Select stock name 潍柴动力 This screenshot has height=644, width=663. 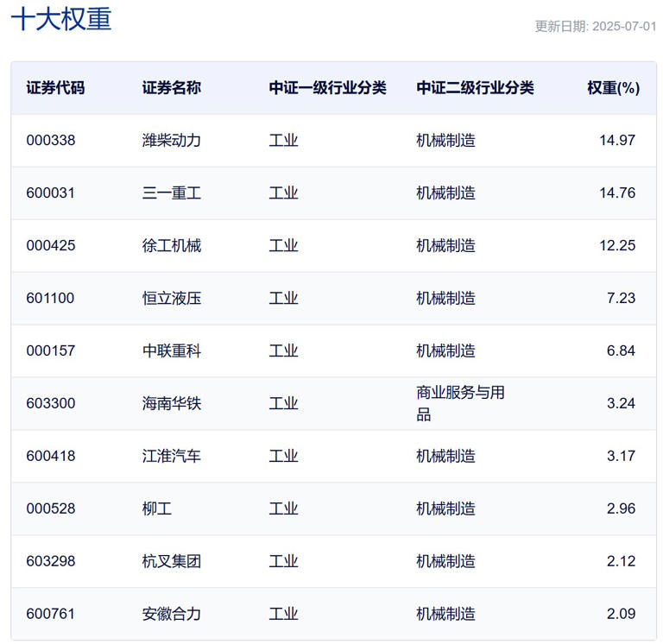(x=171, y=141)
